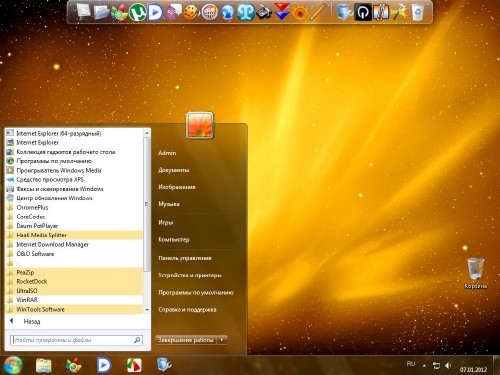Open the uTorrent icon in the dock

point(137,12)
